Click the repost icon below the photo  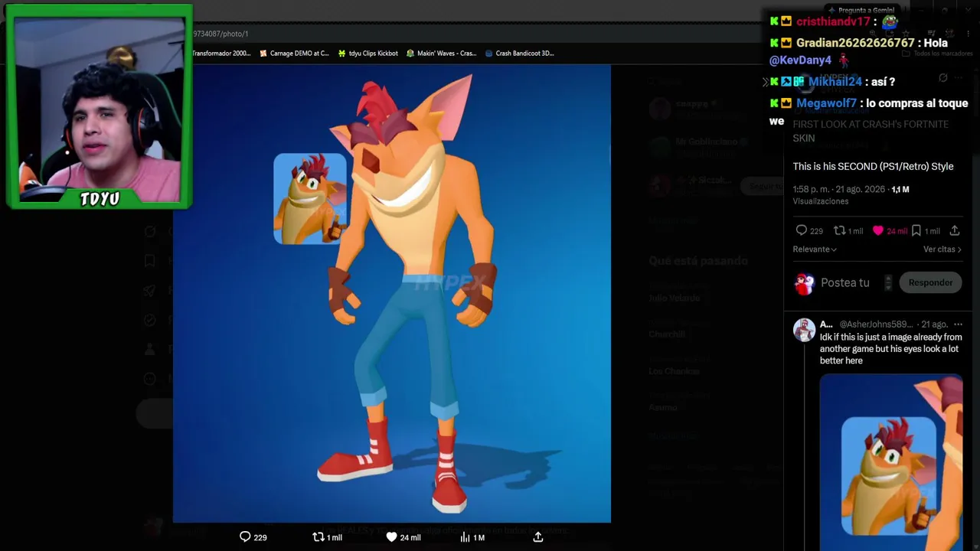(x=318, y=537)
